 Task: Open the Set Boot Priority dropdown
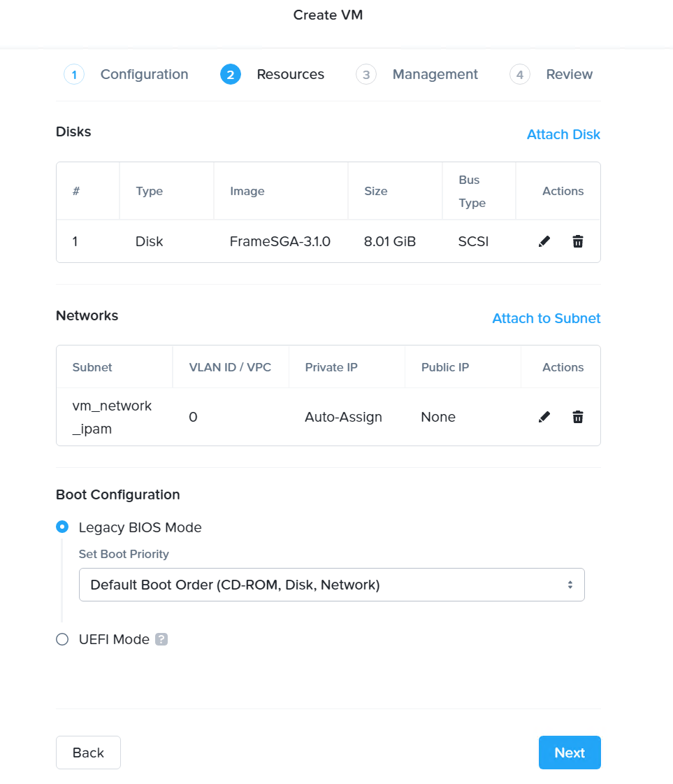[x=331, y=585]
